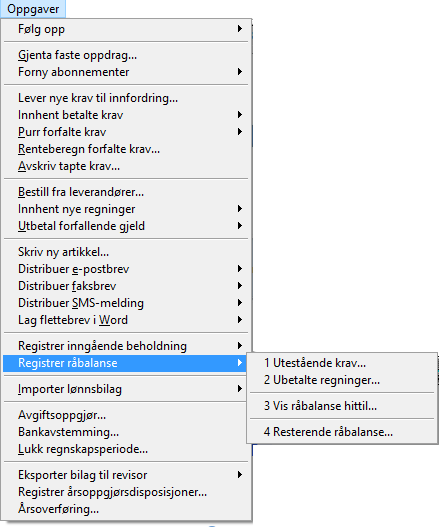Choose Årsoverføring at menu bottom
This screenshot has width=440, height=527.
[x=126, y=509]
